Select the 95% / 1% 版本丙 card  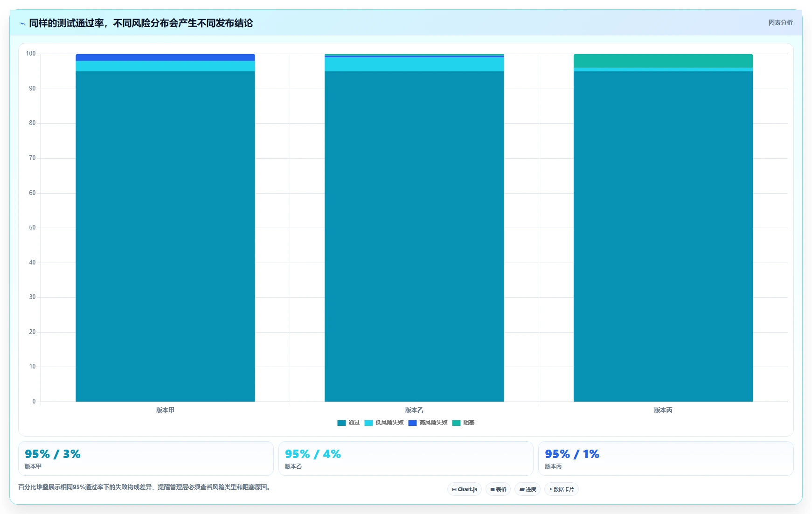tap(666, 458)
